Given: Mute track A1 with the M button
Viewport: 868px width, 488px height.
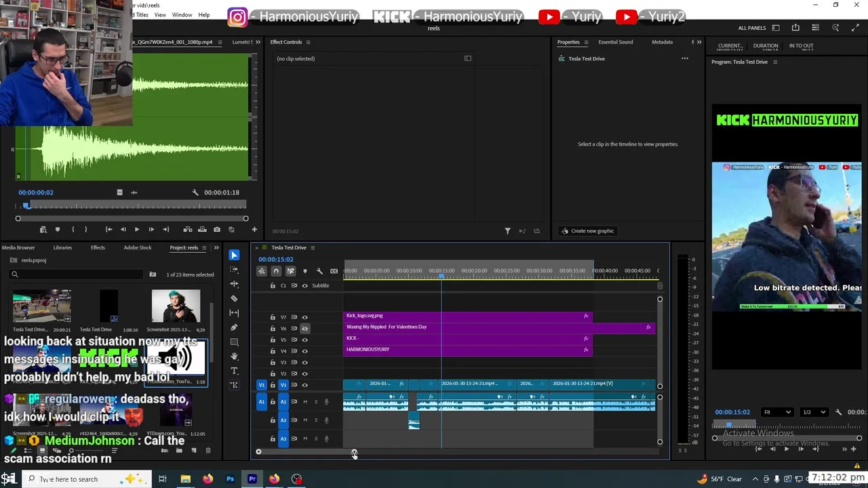Looking at the screenshot, I should coord(305,402).
